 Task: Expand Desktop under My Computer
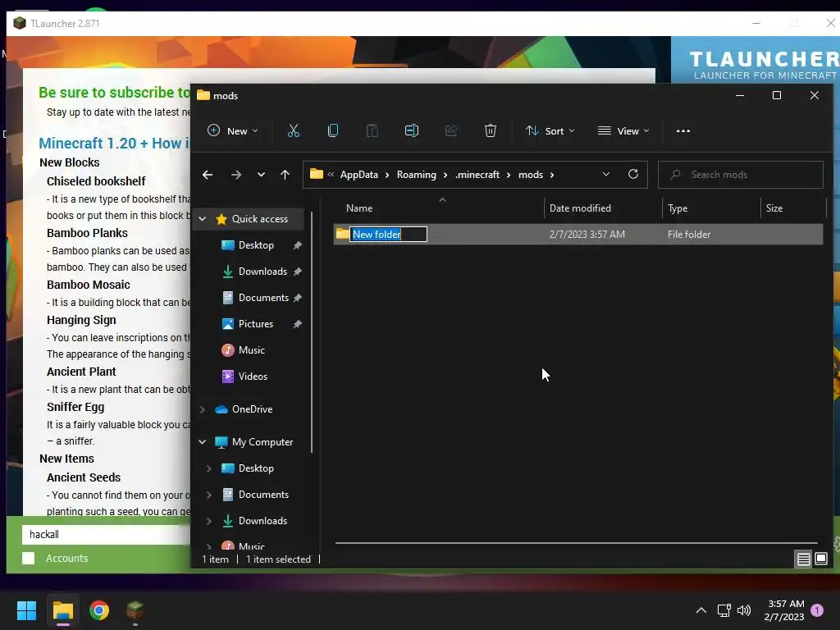point(209,468)
